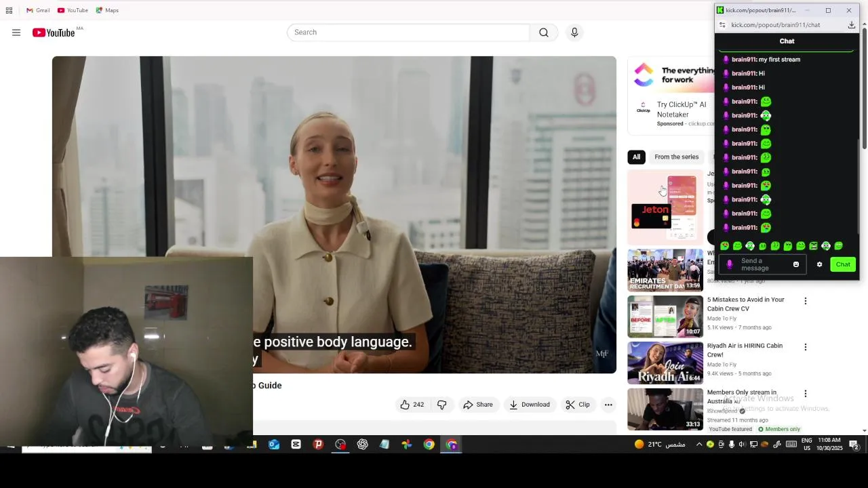This screenshot has width=868, height=488.
Task: Click the taskbar microphone tray icon
Action: [732, 445]
